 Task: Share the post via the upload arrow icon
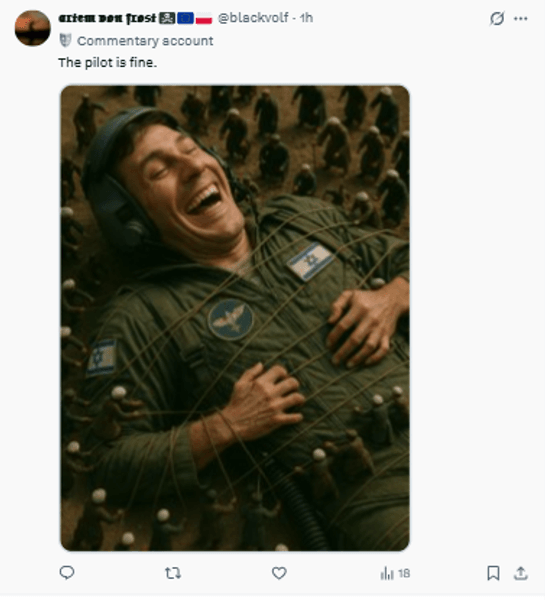521,573
